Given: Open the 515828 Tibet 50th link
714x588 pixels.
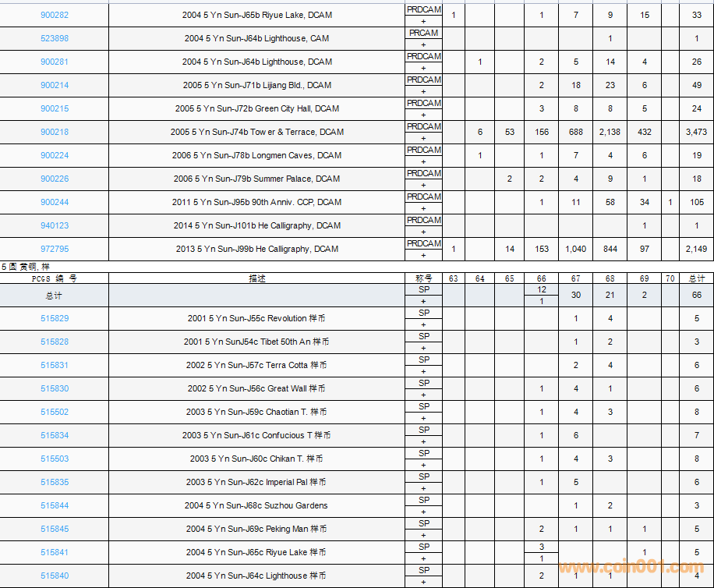Looking at the screenshot, I should tap(55, 342).
